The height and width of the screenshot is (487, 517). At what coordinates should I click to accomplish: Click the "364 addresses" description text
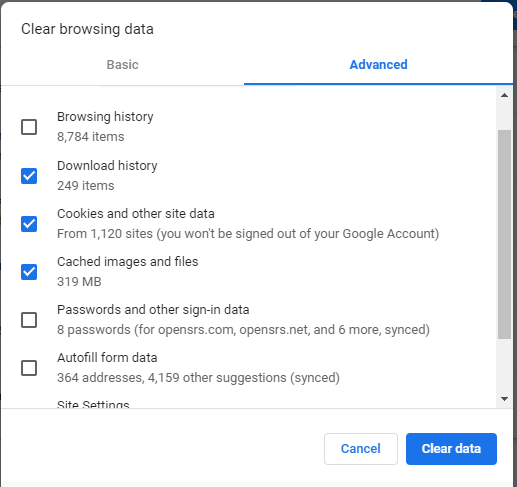point(198,378)
